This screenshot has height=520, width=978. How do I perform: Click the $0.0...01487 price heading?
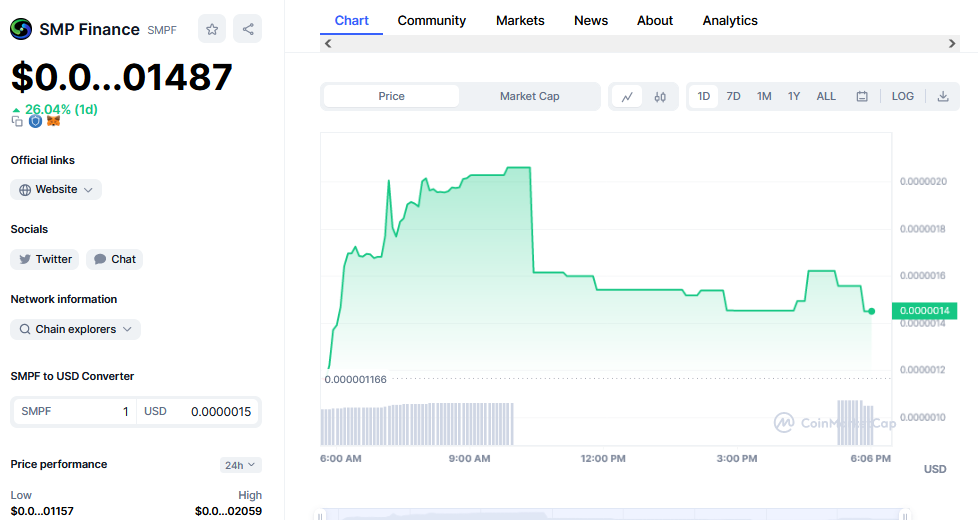coord(122,77)
